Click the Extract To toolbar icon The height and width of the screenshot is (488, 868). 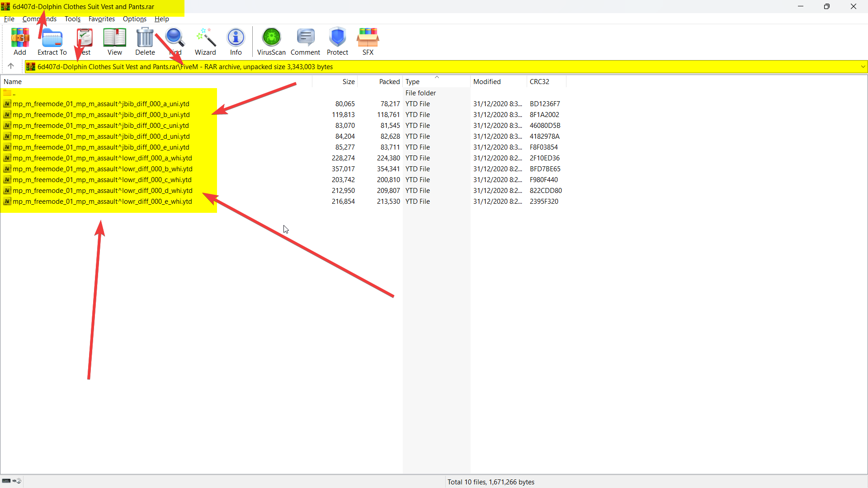(52, 41)
